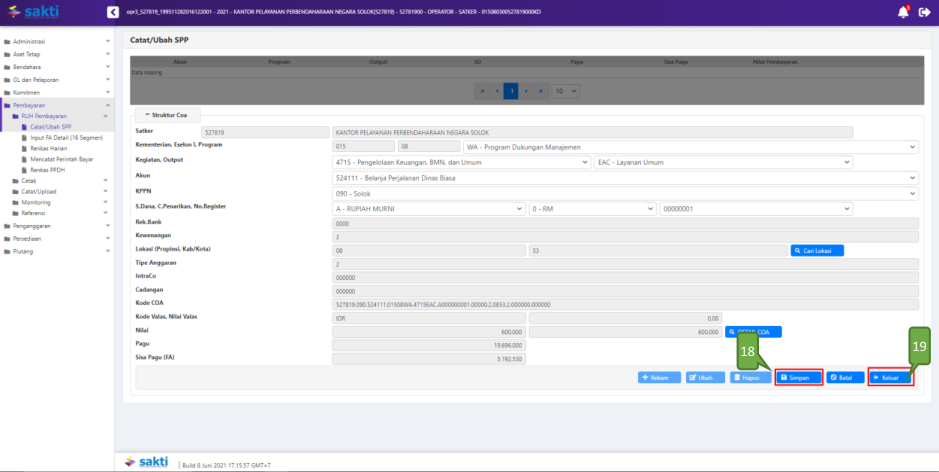Viewport: 939px width, 472px height.
Task: Click the Cari Lokasi search button
Action: pyautogui.click(x=817, y=251)
